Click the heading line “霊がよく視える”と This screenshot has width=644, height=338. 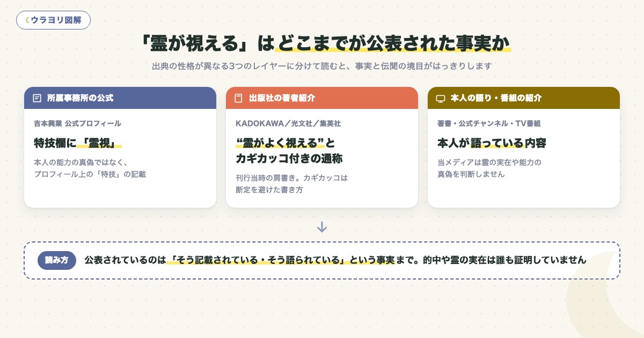click(x=285, y=143)
